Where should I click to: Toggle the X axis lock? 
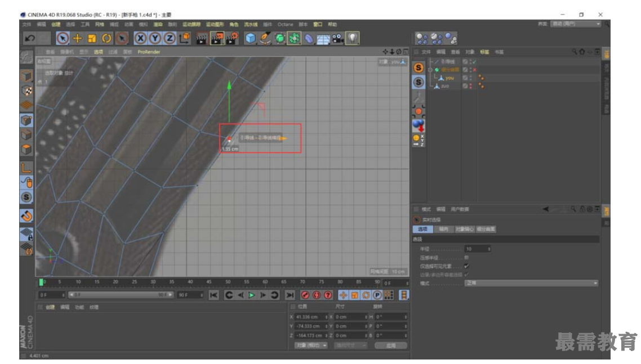[x=140, y=38]
